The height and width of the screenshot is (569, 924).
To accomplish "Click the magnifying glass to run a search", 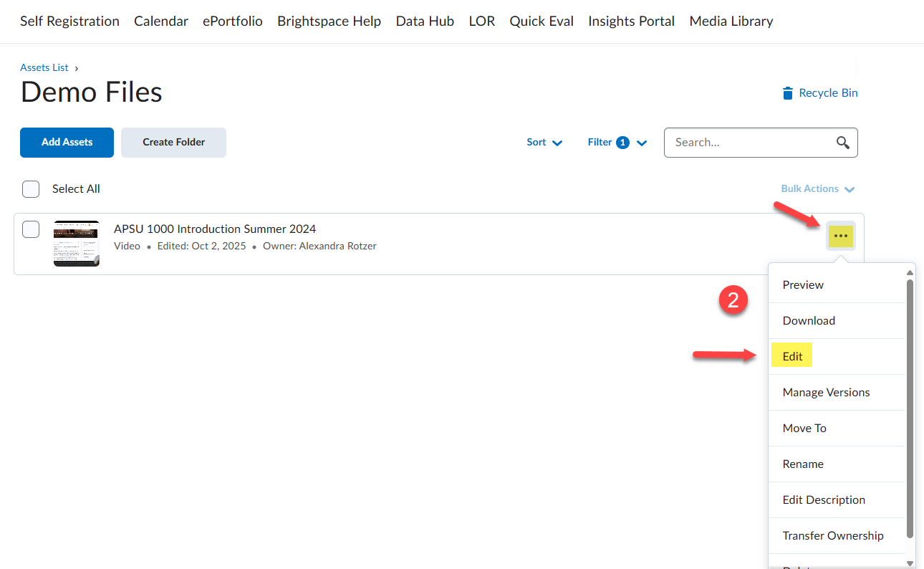I will (x=842, y=142).
